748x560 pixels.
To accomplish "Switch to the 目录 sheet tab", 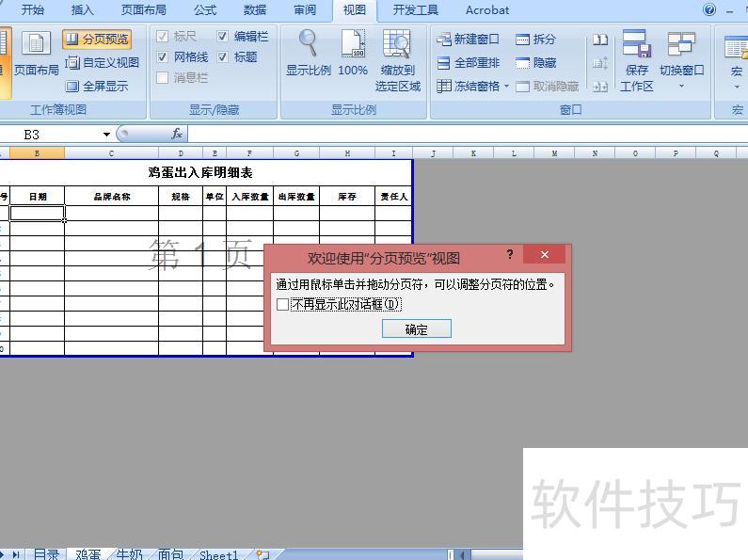I will [46, 554].
